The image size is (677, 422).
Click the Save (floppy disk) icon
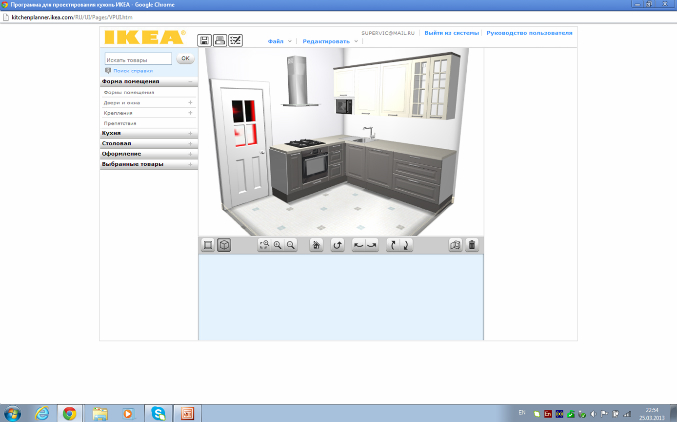pyautogui.click(x=205, y=40)
